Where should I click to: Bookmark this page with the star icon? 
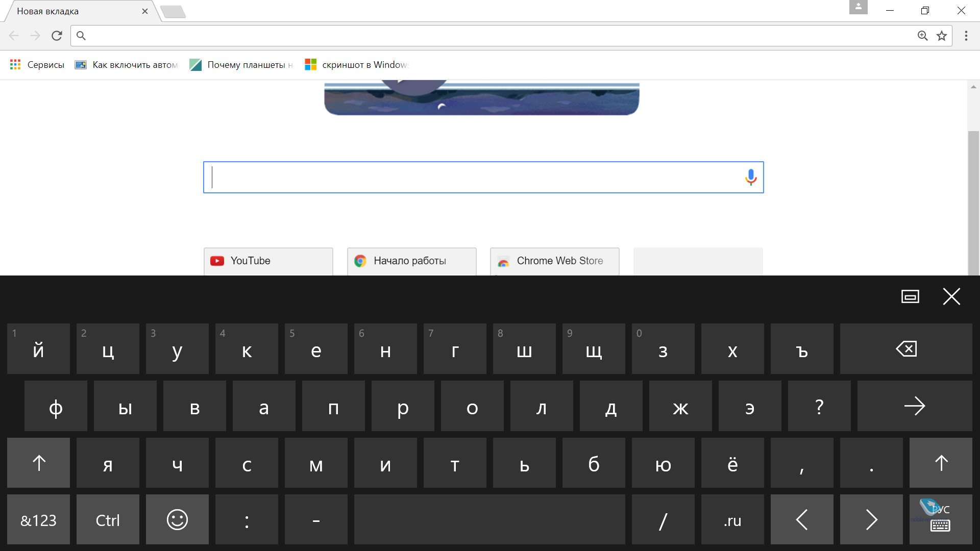[942, 36]
